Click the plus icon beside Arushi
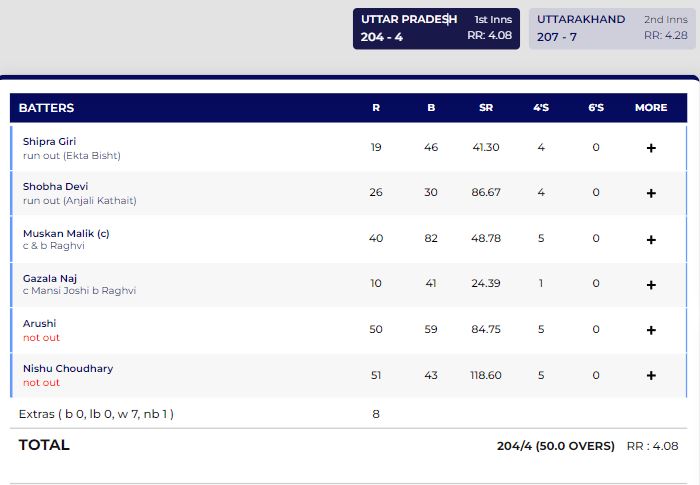Image resolution: width=700 pixels, height=485 pixels. pos(651,330)
